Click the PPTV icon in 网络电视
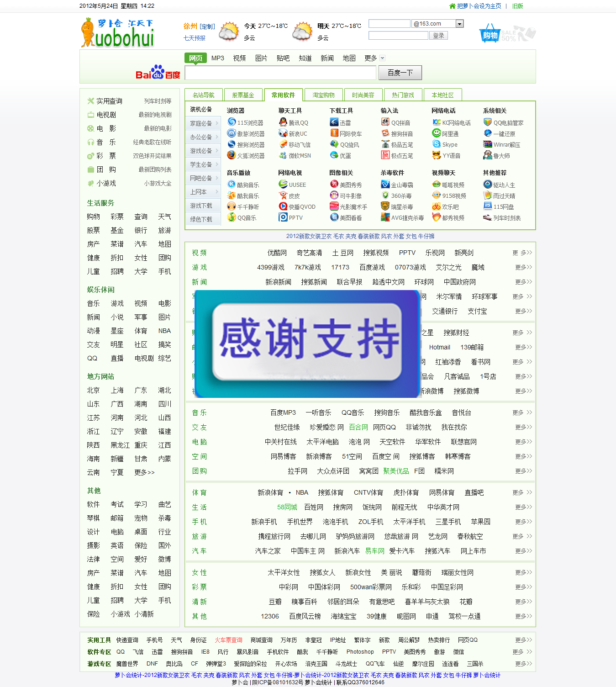 (283, 217)
